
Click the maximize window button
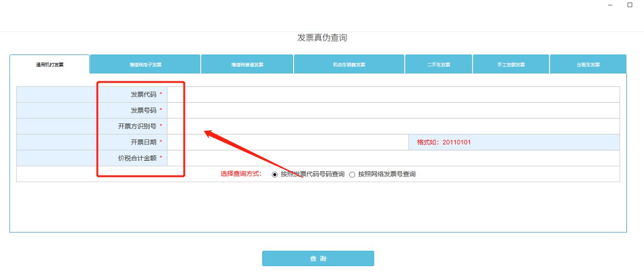630,5
